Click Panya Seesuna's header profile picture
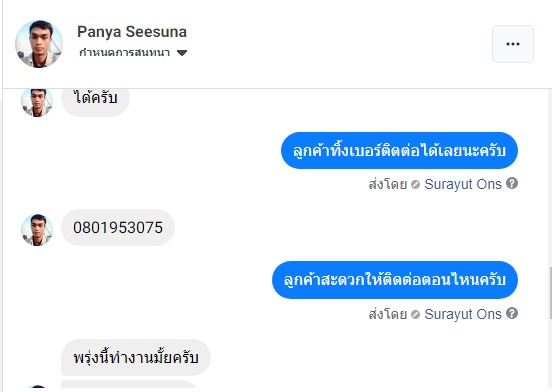This screenshot has height=392, width=552. [39, 44]
